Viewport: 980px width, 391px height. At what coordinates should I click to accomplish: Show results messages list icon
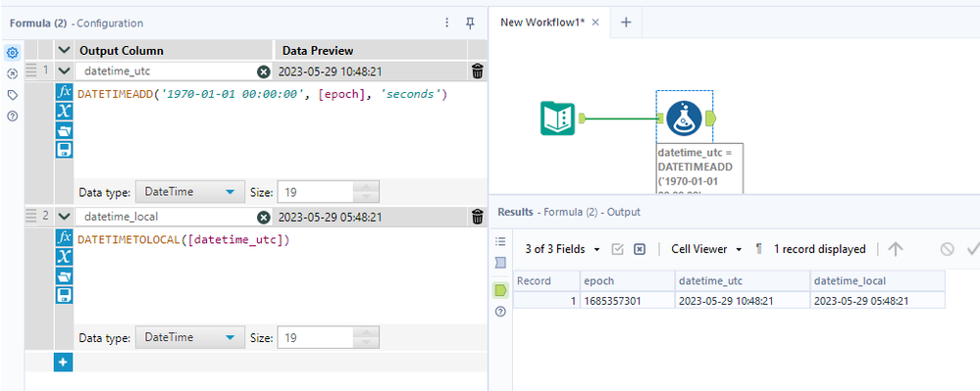(500, 241)
